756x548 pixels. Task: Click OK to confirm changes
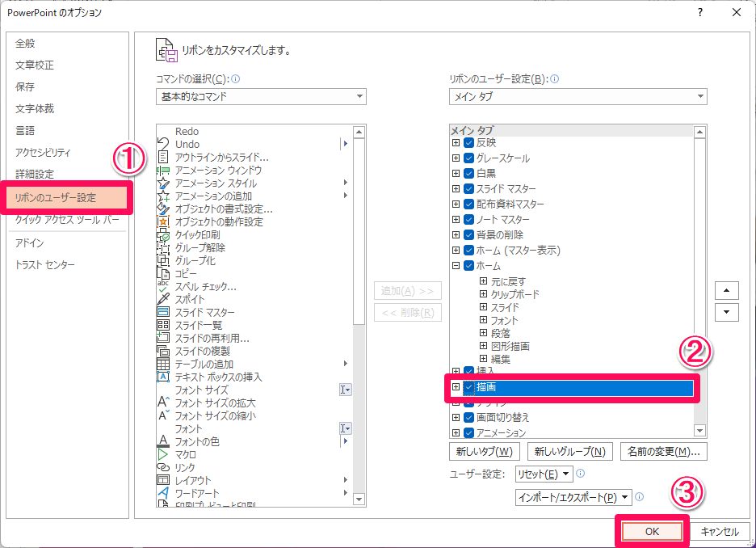click(653, 531)
